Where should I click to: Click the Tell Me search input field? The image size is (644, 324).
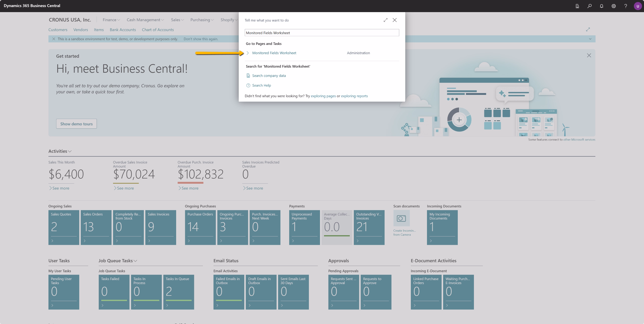[x=321, y=33]
